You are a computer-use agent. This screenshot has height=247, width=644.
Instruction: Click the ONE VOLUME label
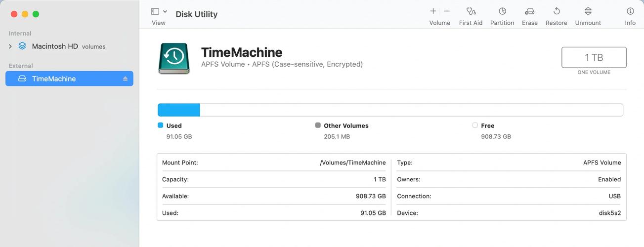[594, 72]
